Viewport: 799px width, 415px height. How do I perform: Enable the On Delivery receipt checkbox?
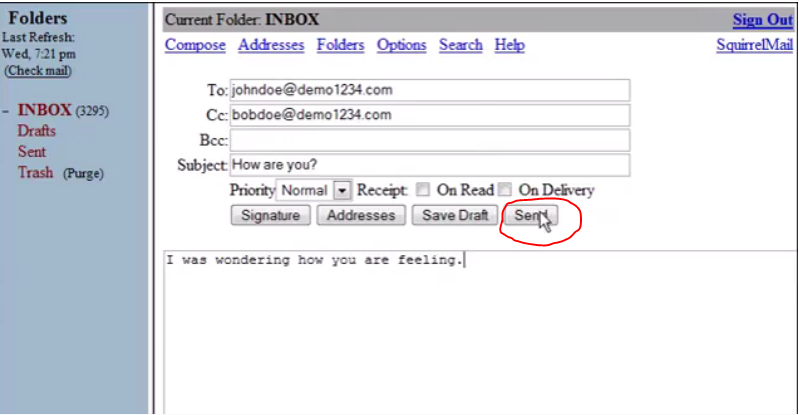point(505,190)
